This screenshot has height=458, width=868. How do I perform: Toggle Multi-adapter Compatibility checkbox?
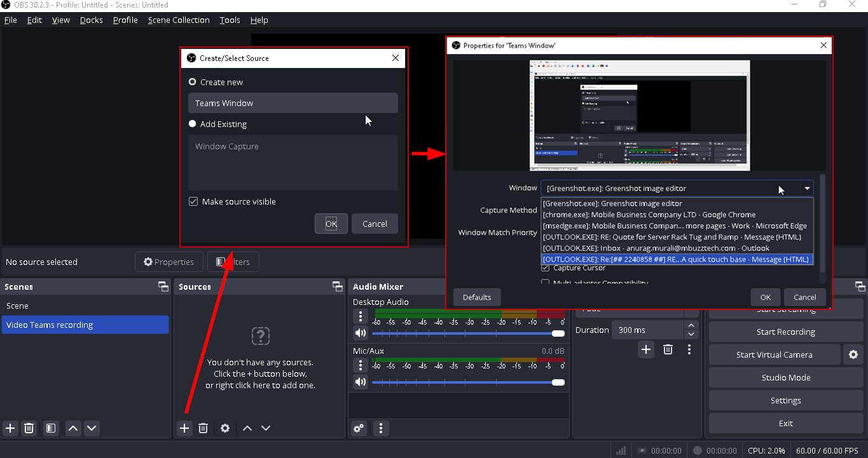pos(545,283)
